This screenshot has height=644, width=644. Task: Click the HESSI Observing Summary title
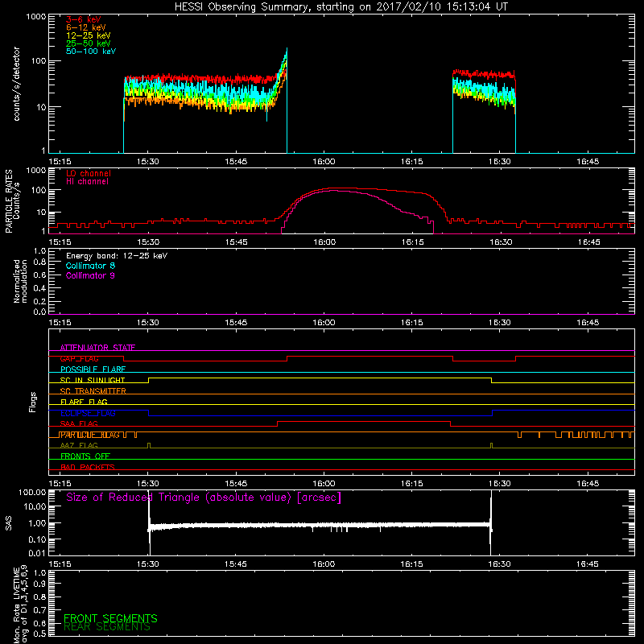[341, 6]
